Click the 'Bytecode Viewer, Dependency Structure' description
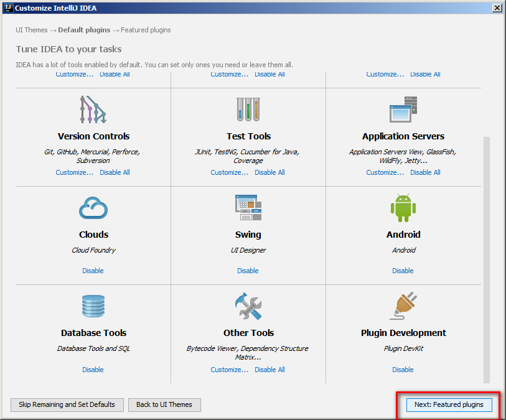 tap(248, 353)
